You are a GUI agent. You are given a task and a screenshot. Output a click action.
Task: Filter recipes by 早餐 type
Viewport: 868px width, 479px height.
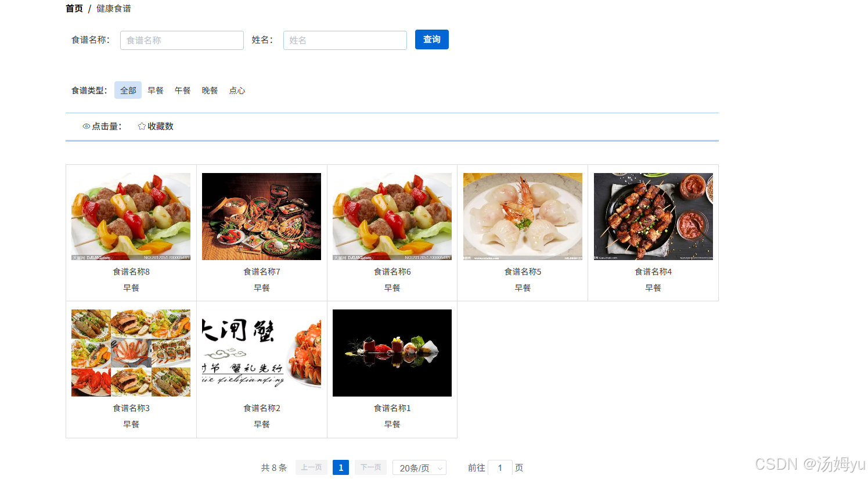point(155,90)
